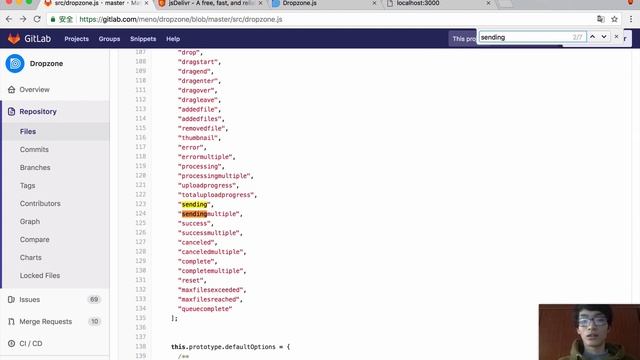Screen dimensions: 640x360
Task: Open the Graph page
Action: (30, 221)
